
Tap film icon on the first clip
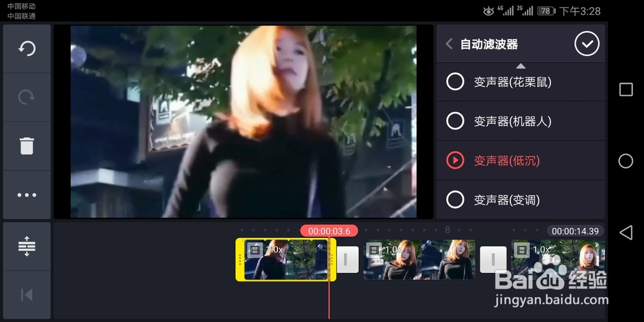(x=255, y=249)
